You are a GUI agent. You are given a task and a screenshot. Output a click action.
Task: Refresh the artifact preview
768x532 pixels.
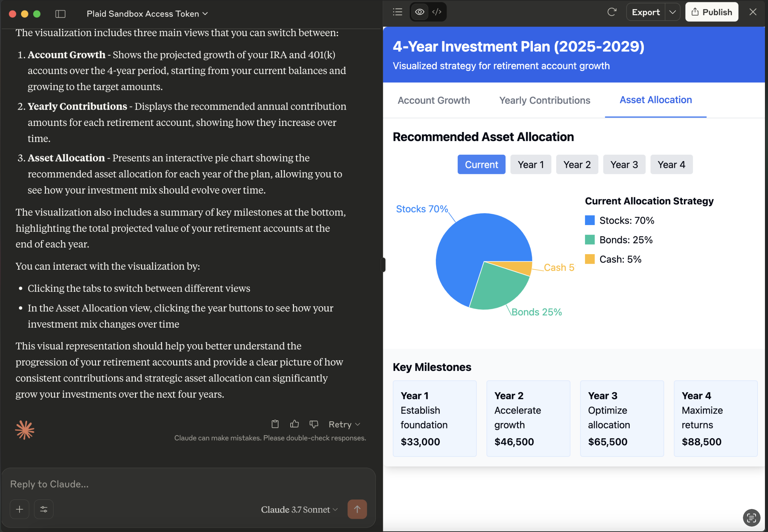click(x=611, y=12)
